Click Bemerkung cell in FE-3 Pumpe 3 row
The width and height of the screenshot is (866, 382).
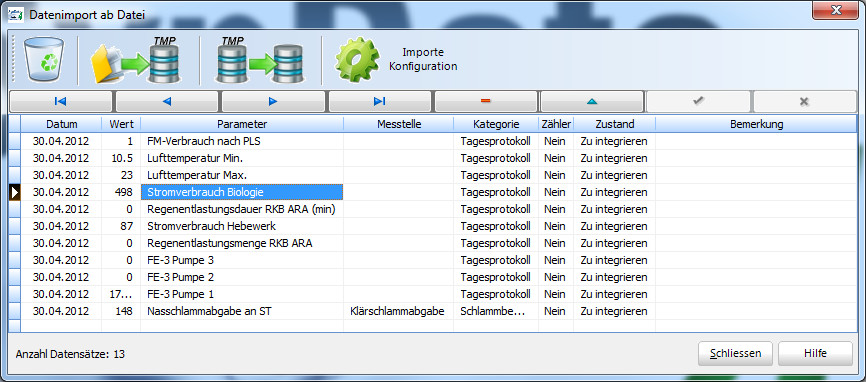coord(756,260)
